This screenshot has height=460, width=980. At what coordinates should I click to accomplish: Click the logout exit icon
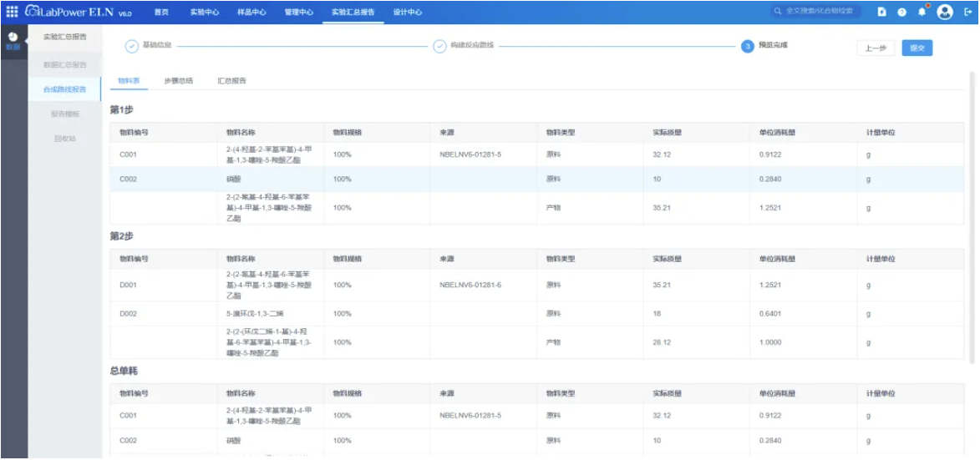967,12
